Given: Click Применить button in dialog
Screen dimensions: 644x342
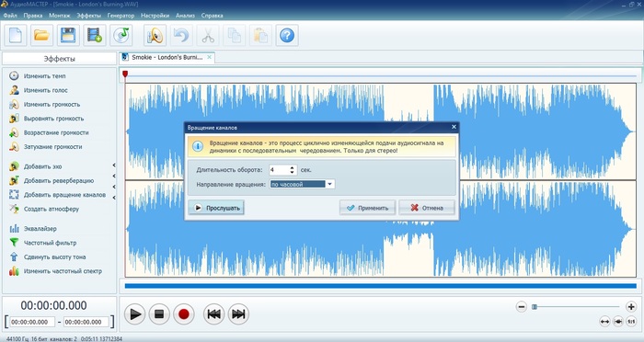Looking at the screenshot, I should point(368,208).
